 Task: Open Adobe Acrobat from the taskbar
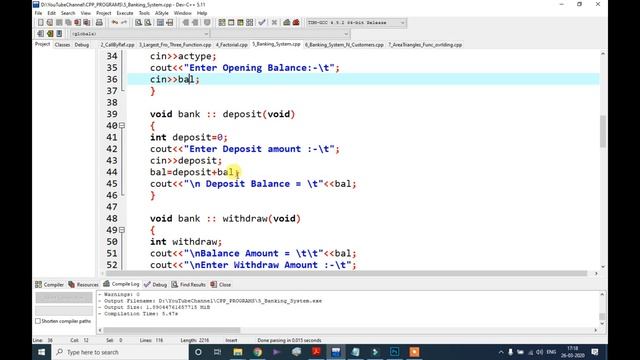tap(316, 352)
